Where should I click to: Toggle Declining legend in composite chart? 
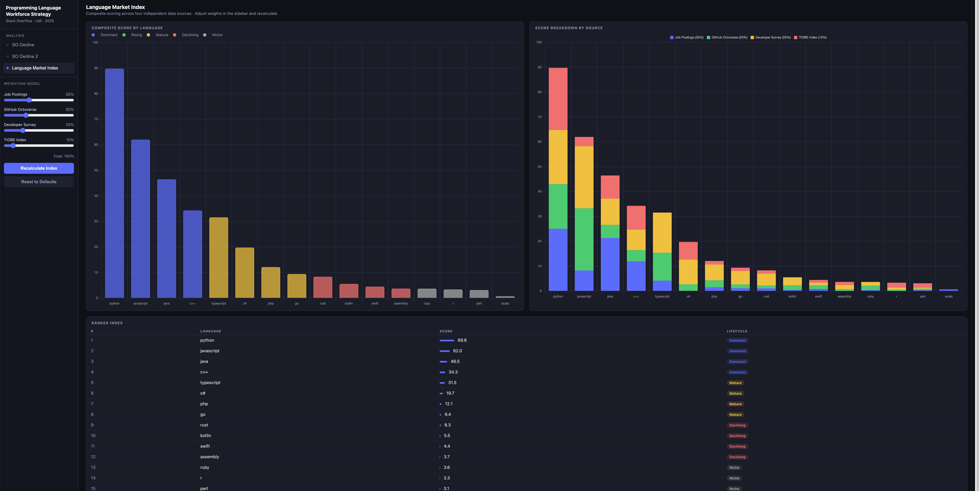point(186,35)
